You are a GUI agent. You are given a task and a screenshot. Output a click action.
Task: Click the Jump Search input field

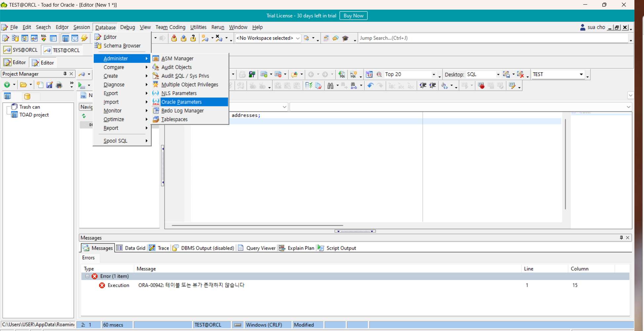[493, 38]
